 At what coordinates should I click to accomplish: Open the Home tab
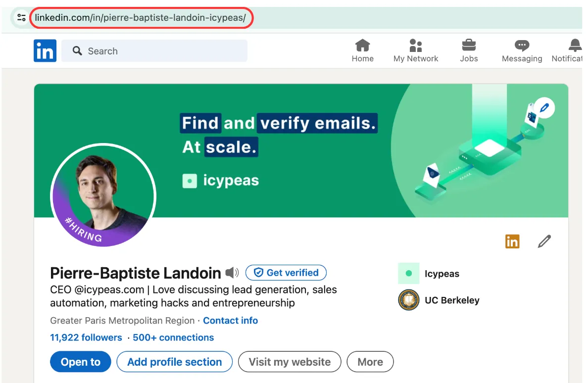[362, 50]
